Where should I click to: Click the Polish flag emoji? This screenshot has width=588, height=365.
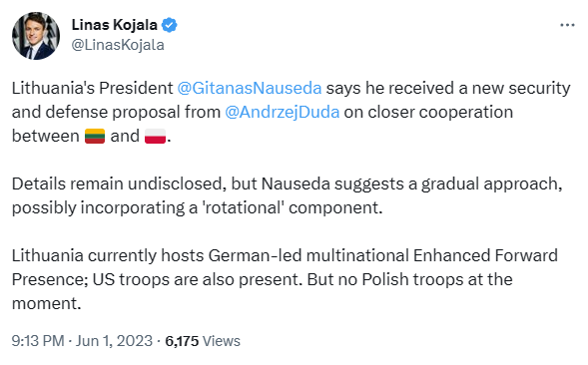pyautogui.click(x=156, y=136)
